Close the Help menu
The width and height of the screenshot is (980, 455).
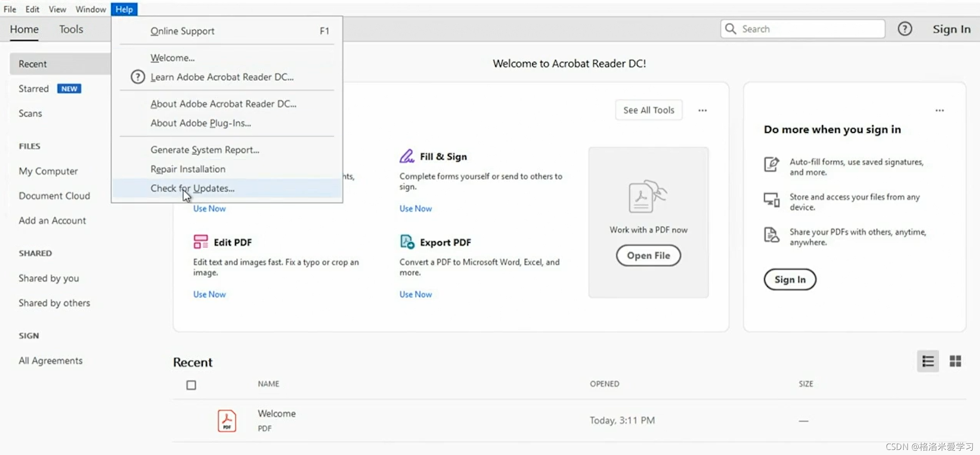[124, 9]
